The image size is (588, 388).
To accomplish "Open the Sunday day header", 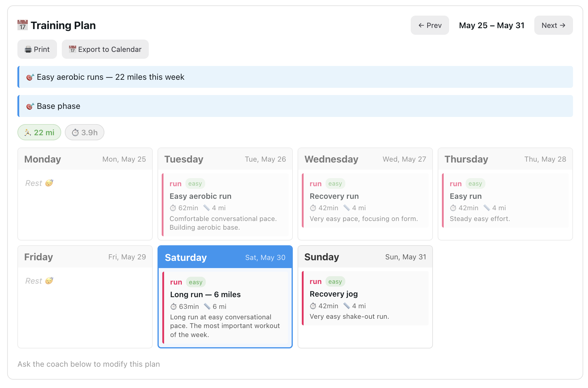I will (365, 257).
